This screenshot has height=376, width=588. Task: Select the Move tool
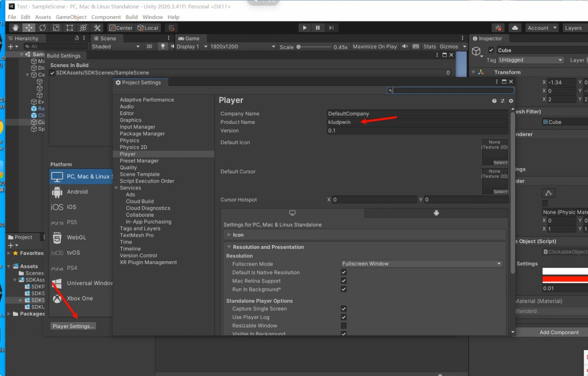[29, 27]
